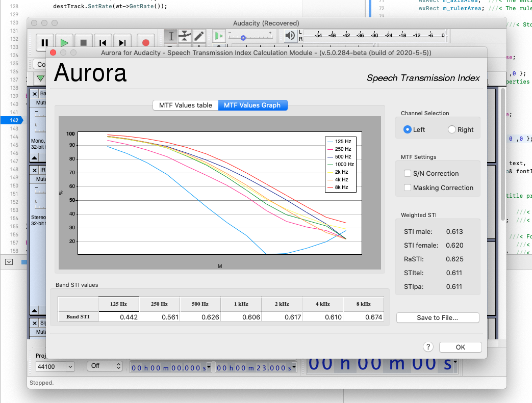Image resolution: width=532 pixels, height=403 pixels.
Task: Collapse the IR stereo track
Action: point(35,310)
